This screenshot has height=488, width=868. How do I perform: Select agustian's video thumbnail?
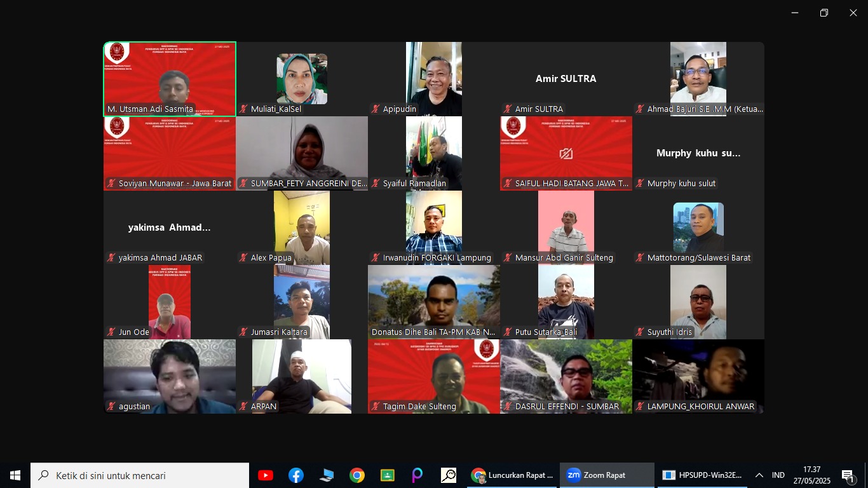click(x=170, y=375)
